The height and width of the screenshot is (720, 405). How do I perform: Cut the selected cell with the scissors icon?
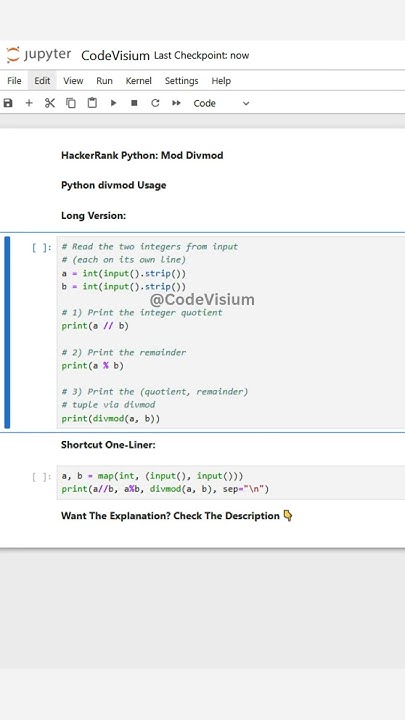tap(50, 103)
